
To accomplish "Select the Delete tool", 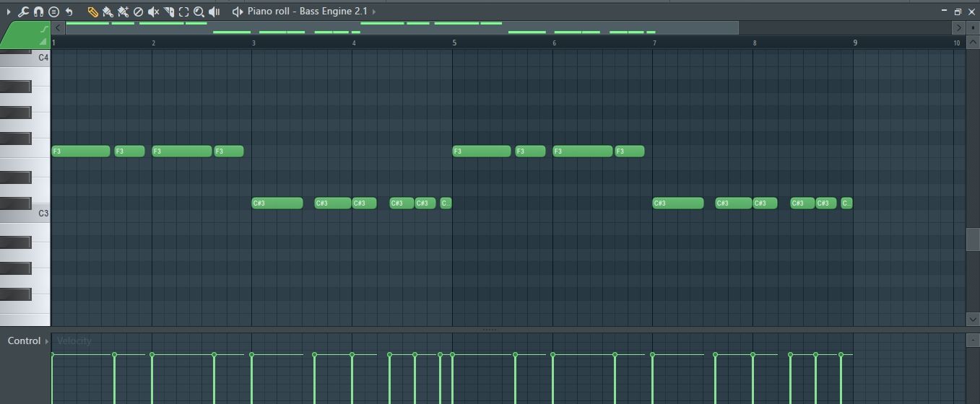I will tap(138, 12).
